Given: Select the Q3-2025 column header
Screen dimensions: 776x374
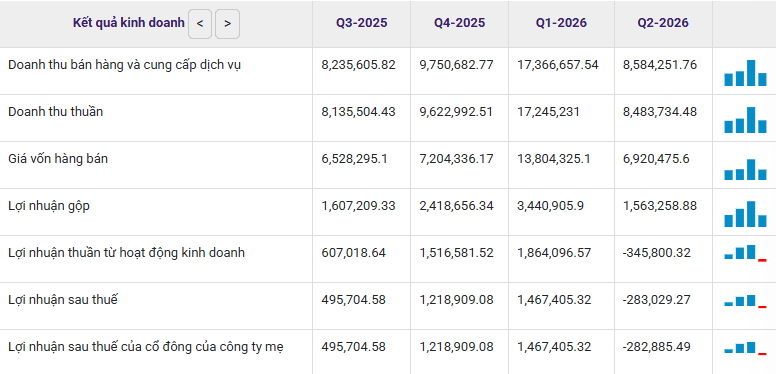Looking at the screenshot, I should (362, 23).
